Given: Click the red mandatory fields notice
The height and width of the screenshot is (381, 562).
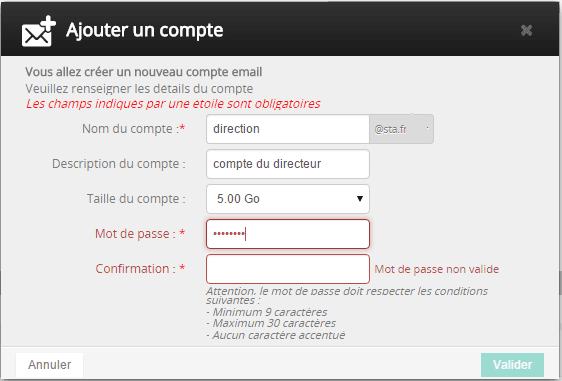Looking at the screenshot, I should [x=173, y=104].
